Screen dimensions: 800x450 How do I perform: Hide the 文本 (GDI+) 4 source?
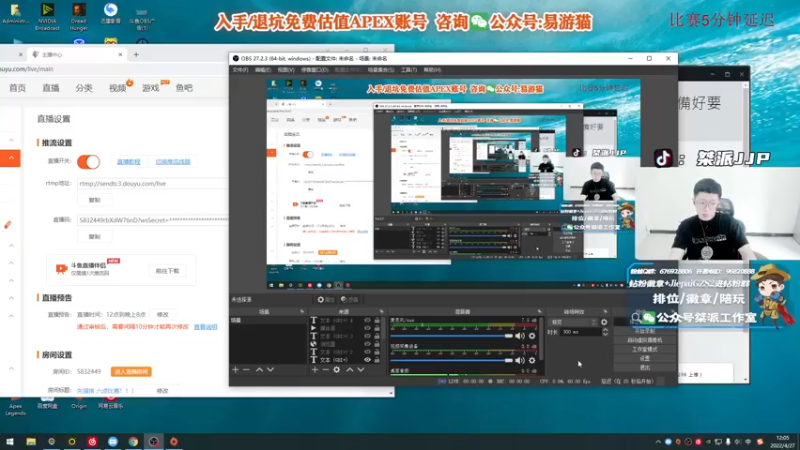click(367, 320)
